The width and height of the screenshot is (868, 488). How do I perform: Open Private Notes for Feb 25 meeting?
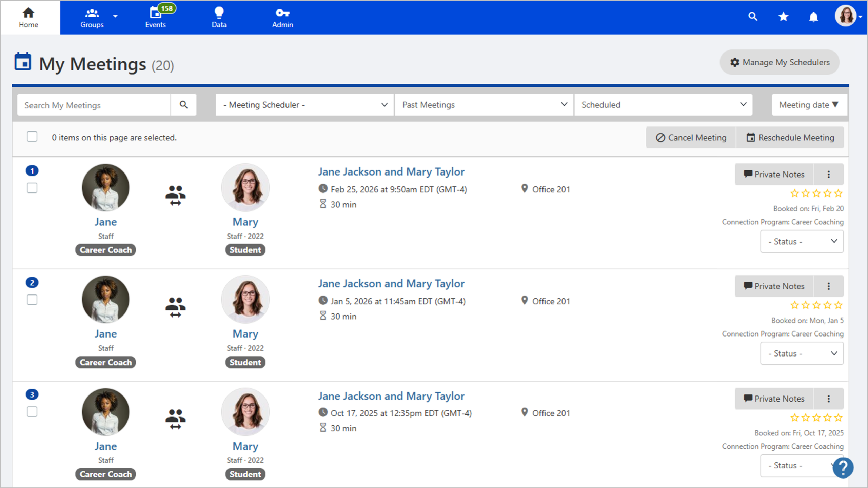[774, 174]
